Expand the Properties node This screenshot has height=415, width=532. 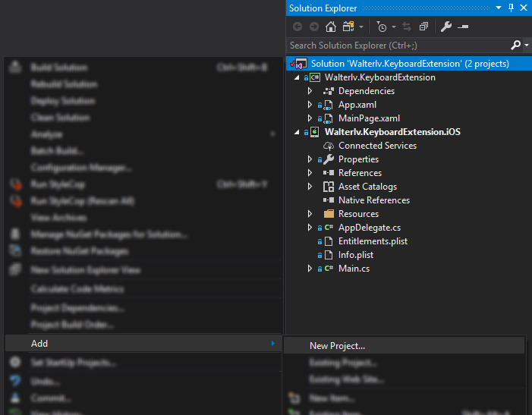(x=310, y=159)
